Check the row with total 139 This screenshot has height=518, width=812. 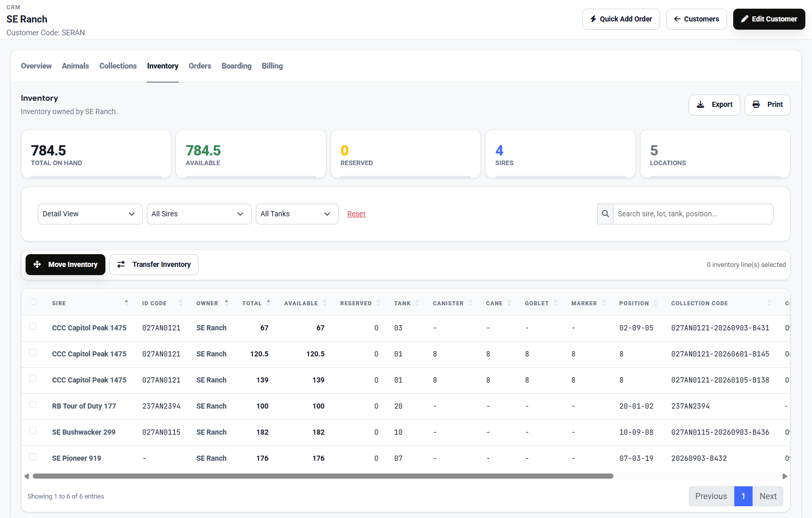tap(33, 378)
